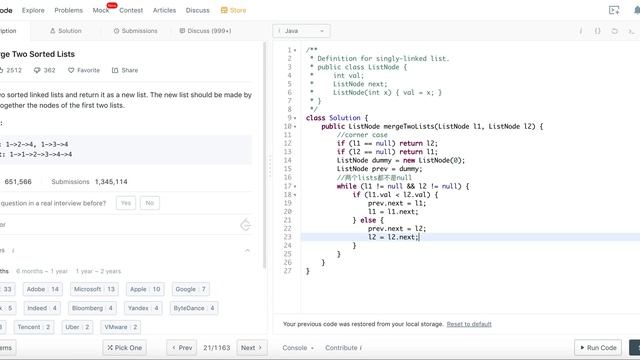This screenshot has width=640, height=360.
Task: Select the 1 year ~ 2 years filter
Action: 98,271
